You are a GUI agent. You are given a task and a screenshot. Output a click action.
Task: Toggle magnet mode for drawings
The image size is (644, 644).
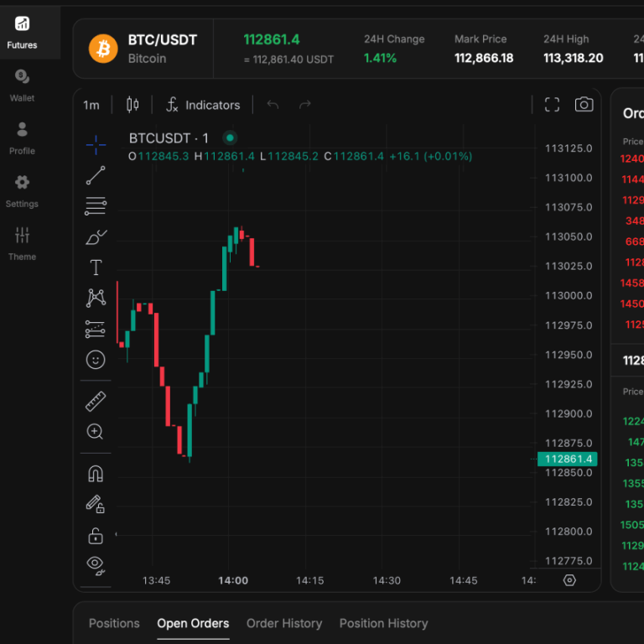(x=96, y=474)
